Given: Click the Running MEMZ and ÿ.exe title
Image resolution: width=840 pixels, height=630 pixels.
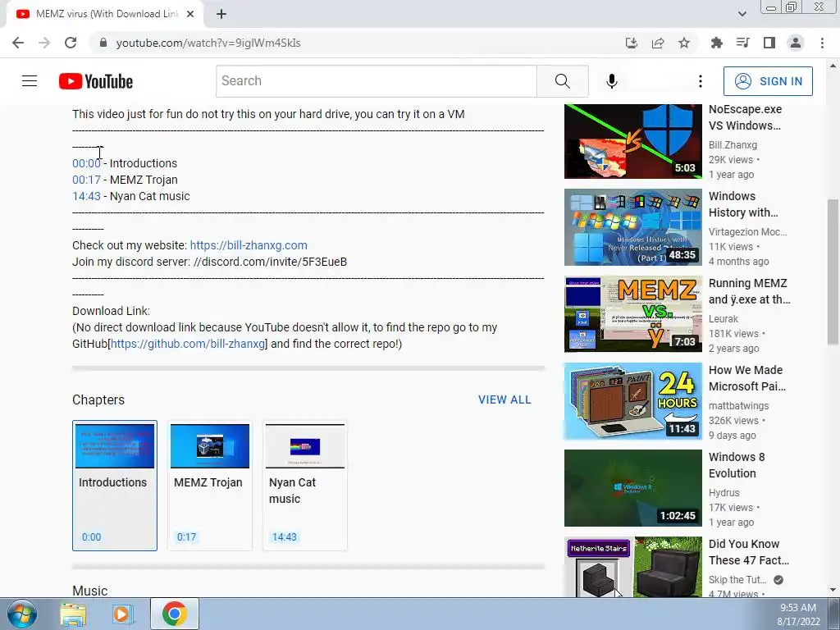Looking at the screenshot, I should point(750,291).
